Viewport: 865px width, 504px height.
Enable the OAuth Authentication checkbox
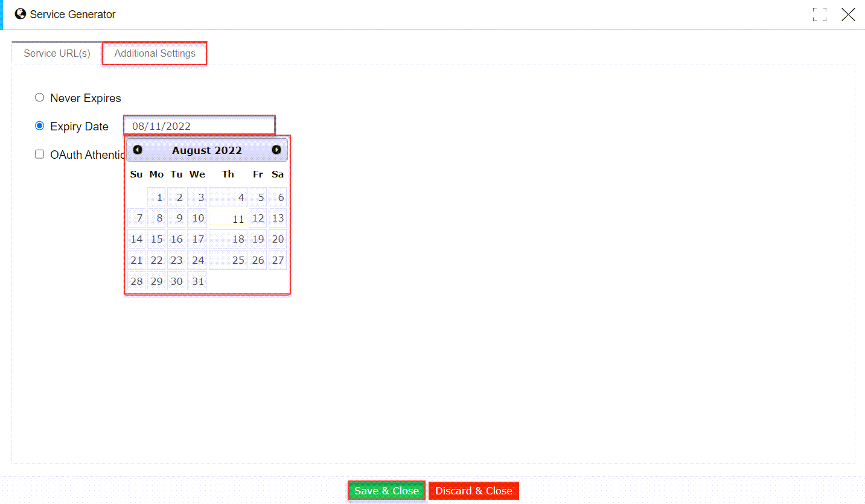[x=40, y=154]
